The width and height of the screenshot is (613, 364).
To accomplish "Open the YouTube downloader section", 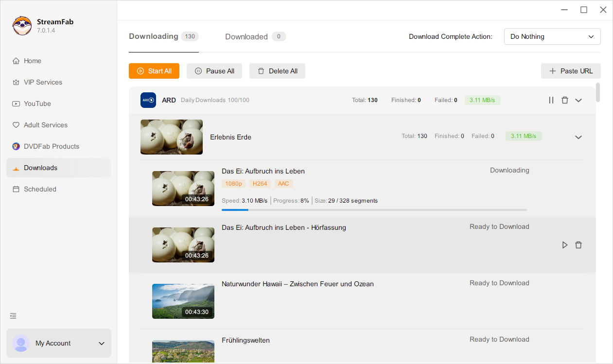I will 37,104.
